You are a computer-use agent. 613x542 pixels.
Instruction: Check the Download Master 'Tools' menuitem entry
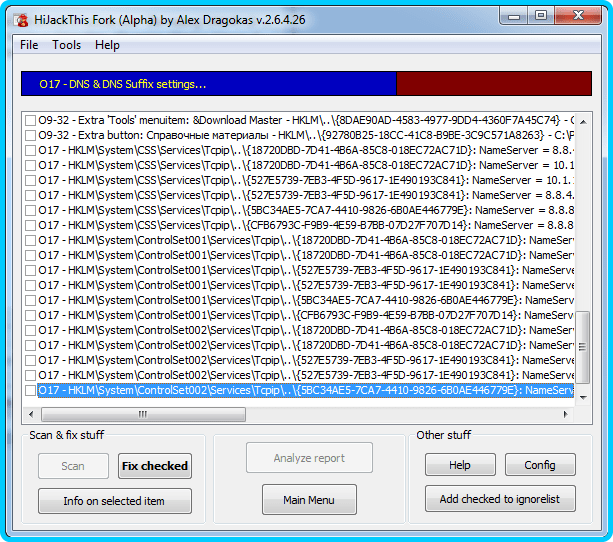tap(30, 120)
